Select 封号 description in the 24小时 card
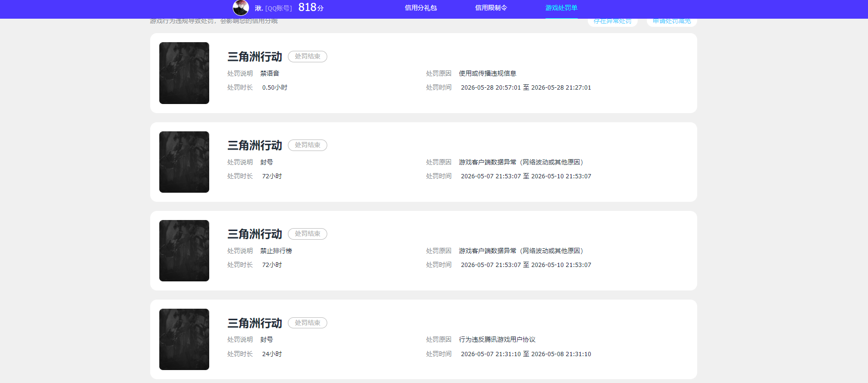Screen dimensions: 868x383 [267, 339]
